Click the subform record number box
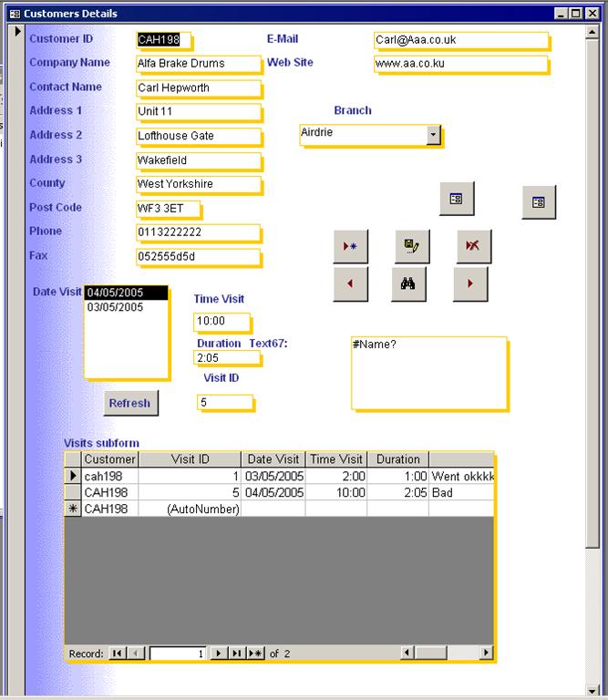 (x=178, y=654)
